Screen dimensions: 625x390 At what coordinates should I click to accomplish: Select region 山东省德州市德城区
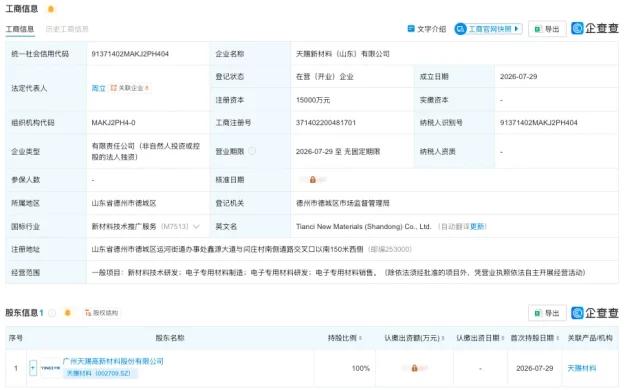pyautogui.click(x=124, y=203)
